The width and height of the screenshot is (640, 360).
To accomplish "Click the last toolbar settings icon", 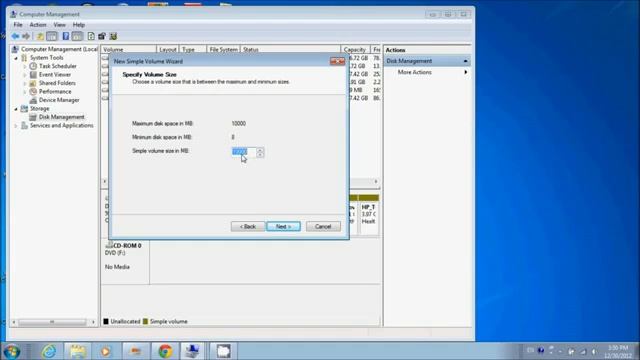I will pyautogui.click(x=113, y=36).
